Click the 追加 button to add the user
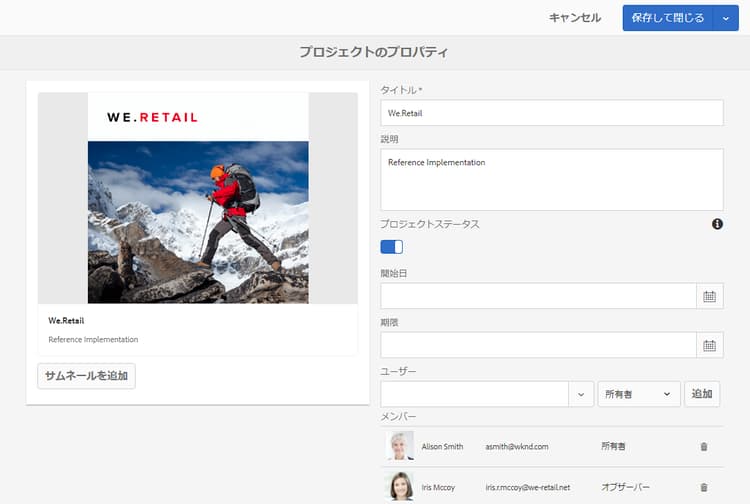Screen dimensions: 750x504 [x=702, y=394]
